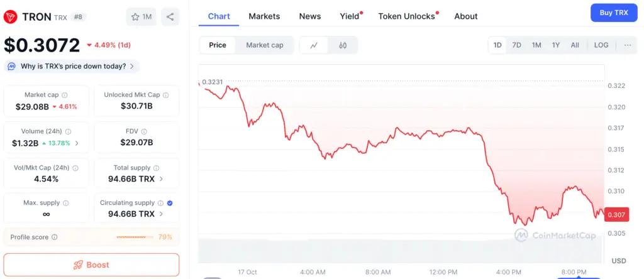This screenshot has width=644, height=279.
Task: Open the chart more options ellipsis
Action: pyautogui.click(x=628, y=45)
